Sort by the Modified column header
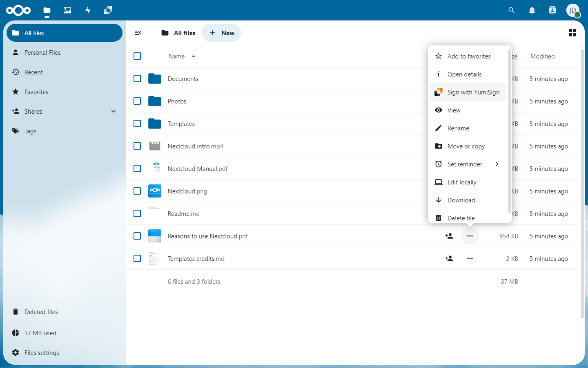 point(542,56)
